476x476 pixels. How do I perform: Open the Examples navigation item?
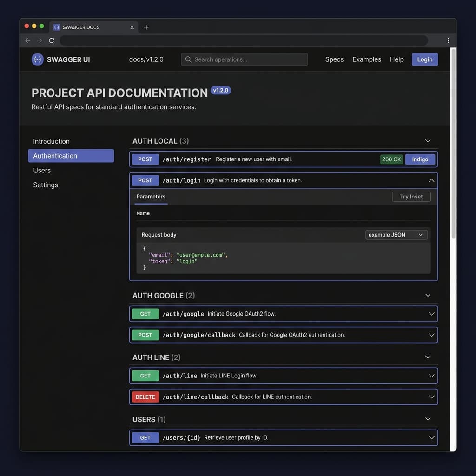pos(367,59)
